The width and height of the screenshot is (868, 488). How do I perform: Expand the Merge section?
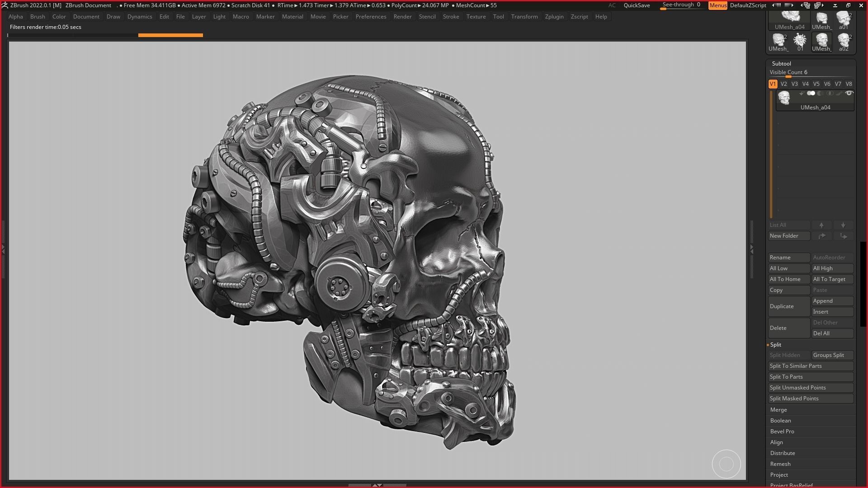tap(778, 410)
